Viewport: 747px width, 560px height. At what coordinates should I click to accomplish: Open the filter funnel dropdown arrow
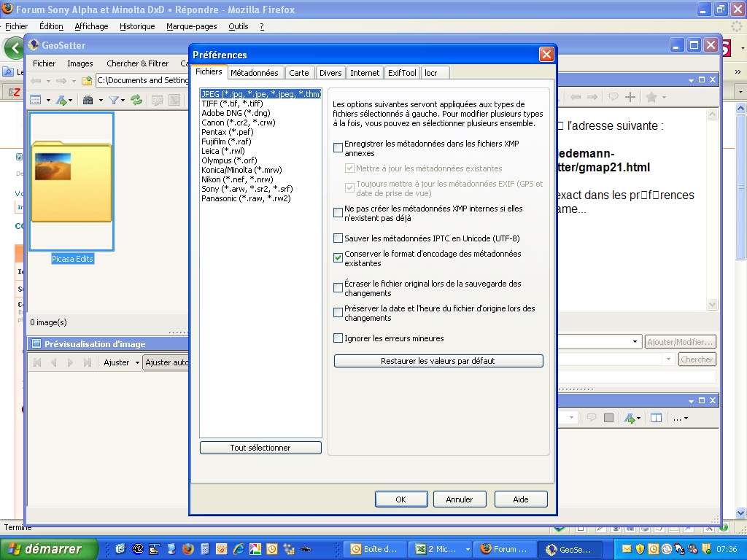point(123,101)
